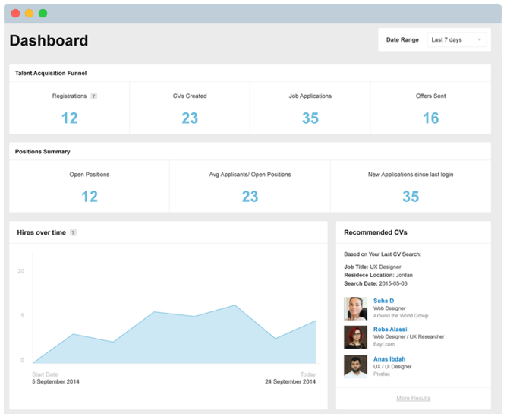Click the Pixelax company text
Screen dimensions: 507x420
pyautogui.click(x=382, y=374)
